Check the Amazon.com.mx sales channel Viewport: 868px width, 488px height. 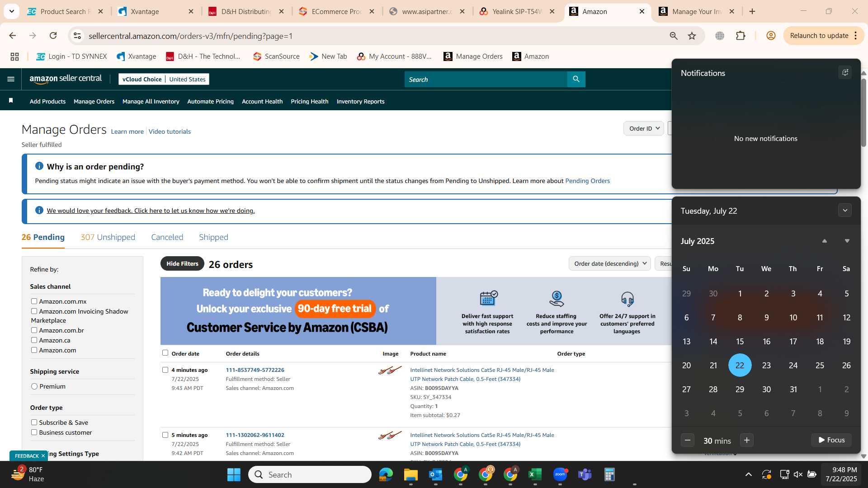[x=34, y=301]
